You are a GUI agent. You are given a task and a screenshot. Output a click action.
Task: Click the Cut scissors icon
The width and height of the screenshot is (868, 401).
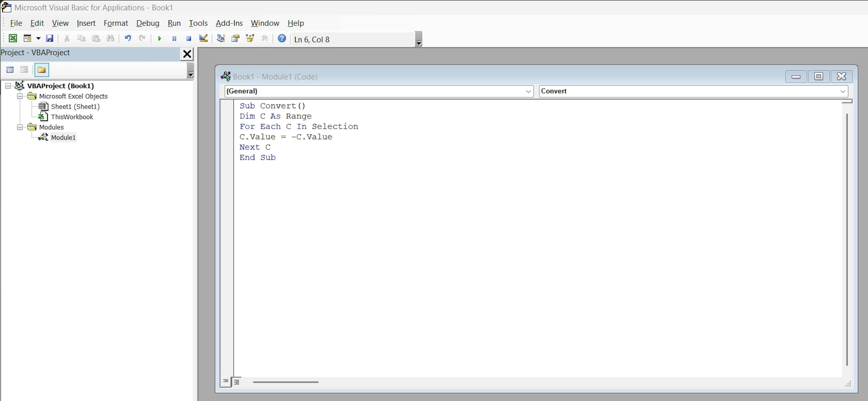(x=67, y=38)
